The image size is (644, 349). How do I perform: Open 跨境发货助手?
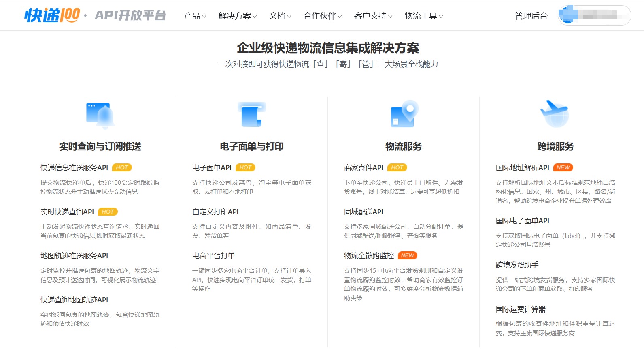pos(517,265)
